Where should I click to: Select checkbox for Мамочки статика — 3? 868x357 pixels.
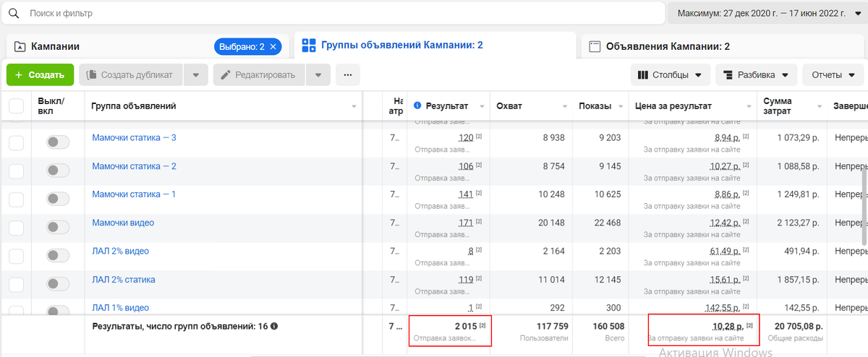pyautogui.click(x=16, y=143)
